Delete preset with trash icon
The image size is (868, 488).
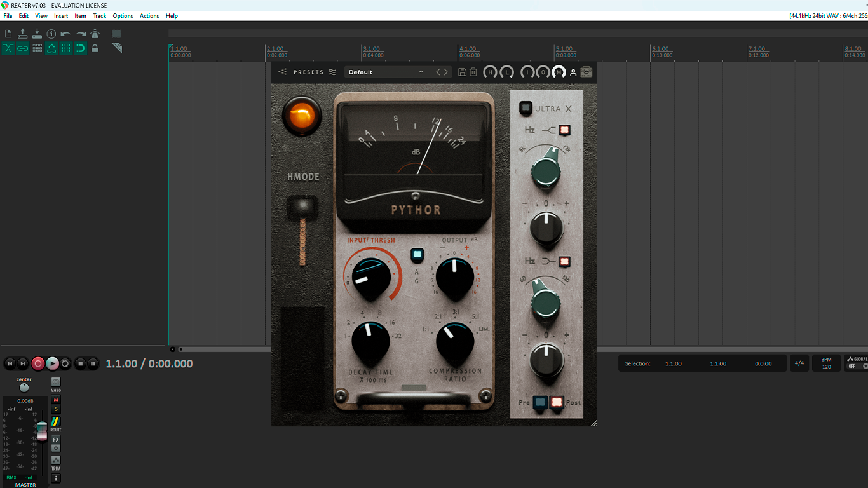tap(473, 72)
